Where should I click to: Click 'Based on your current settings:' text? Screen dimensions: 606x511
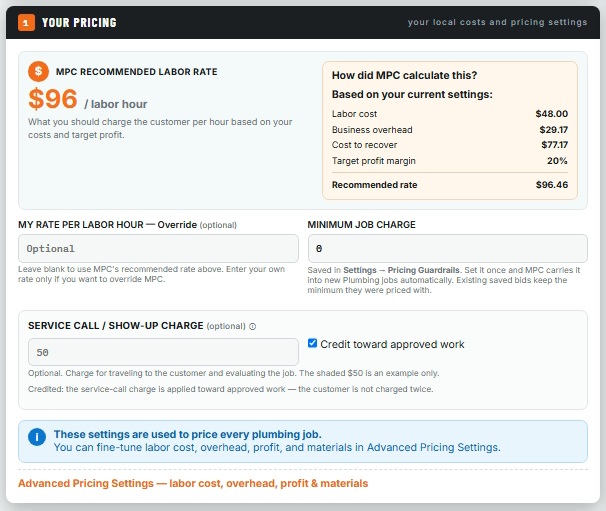pyautogui.click(x=412, y=94)
